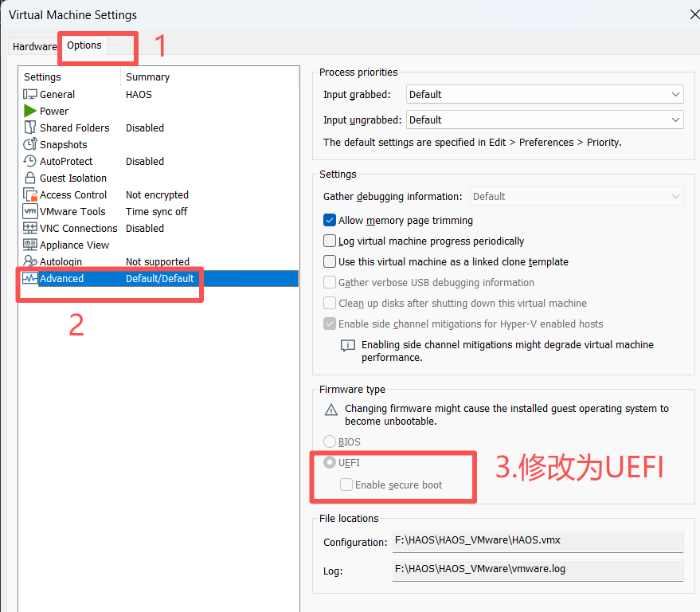Viewport: 700px width, 612px height.
Task: Click the firmware warning triangle icon
Action: (x=330, y=410)
